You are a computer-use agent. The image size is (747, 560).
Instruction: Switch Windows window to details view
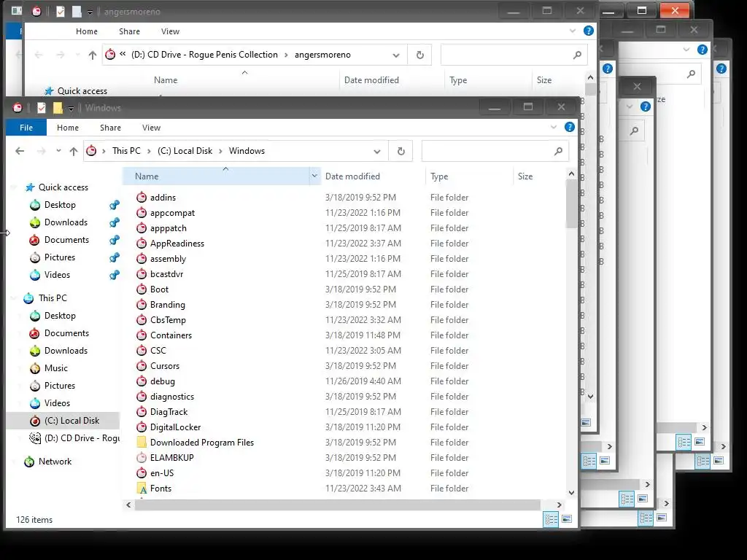click(x=551, y=519)
